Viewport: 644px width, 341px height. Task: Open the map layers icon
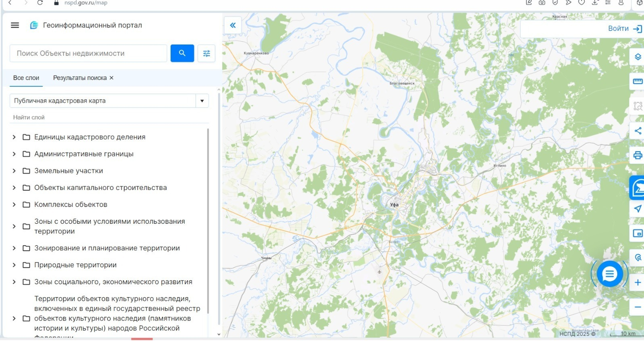click(x=638, y=57)
